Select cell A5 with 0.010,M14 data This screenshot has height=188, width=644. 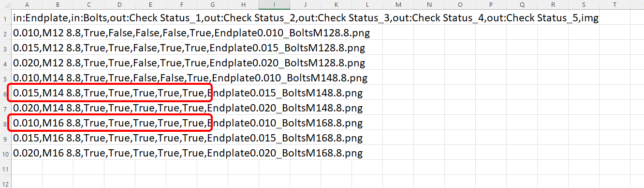(x=27, y=78)
